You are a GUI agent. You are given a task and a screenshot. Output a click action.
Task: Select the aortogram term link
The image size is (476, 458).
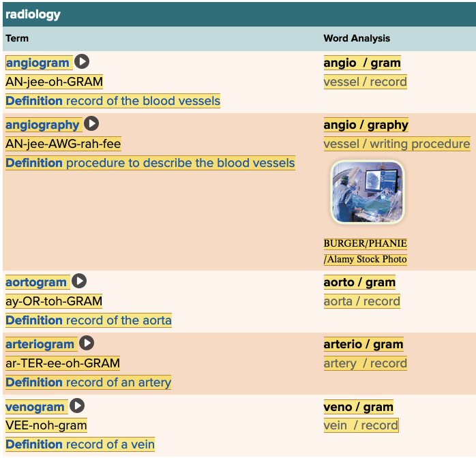pos(36,281)
